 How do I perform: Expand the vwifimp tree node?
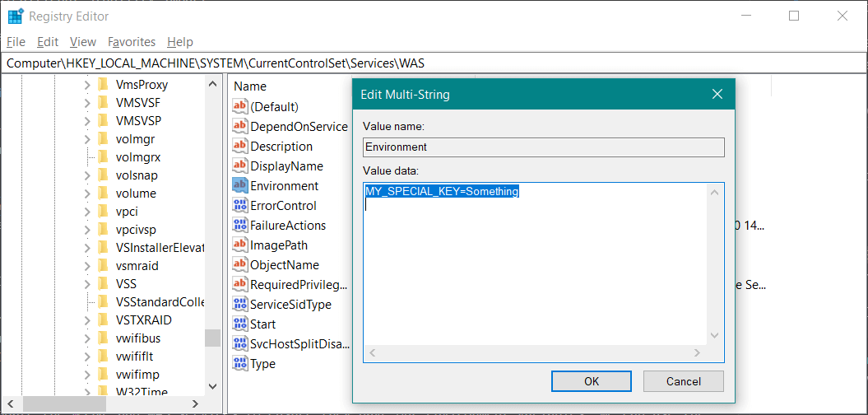[87, 375]
